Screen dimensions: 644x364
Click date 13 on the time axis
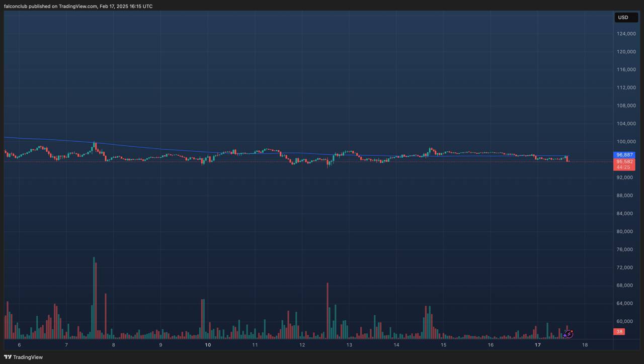(349, 345)
